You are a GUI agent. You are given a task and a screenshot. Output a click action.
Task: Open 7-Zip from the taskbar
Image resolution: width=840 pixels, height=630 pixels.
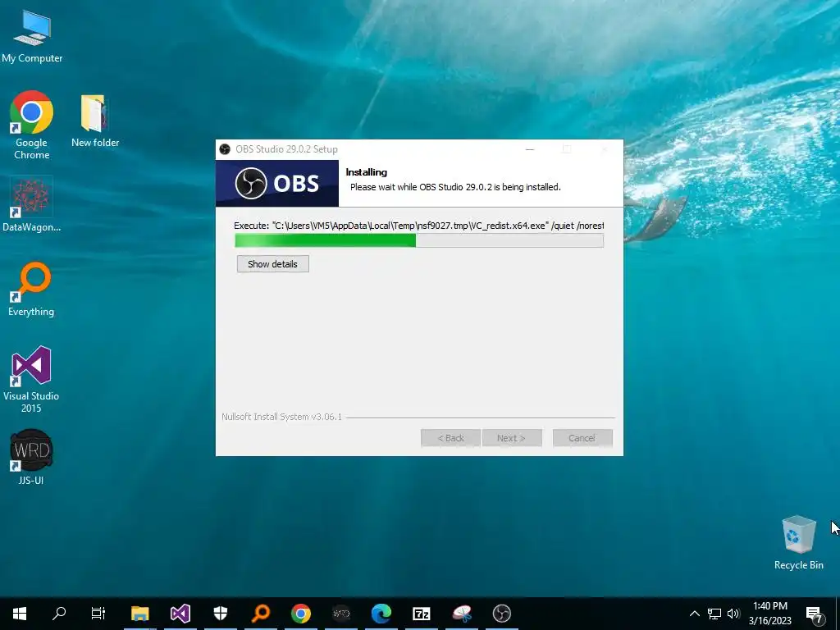point(422,614)
